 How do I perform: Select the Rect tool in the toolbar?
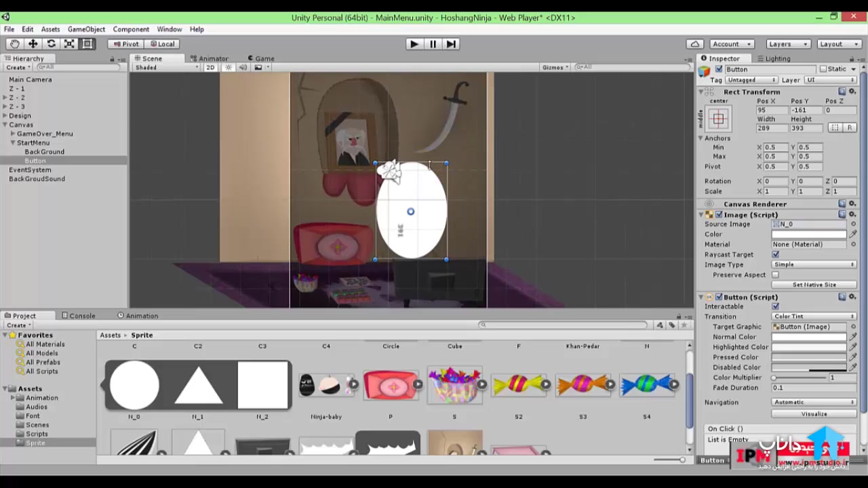pos(87,44)
